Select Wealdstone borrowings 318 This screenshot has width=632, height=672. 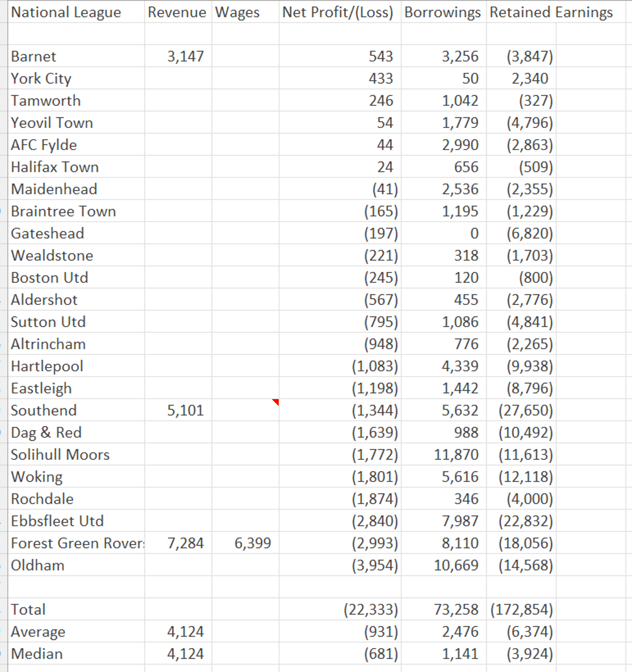click(x=444, y=255)
